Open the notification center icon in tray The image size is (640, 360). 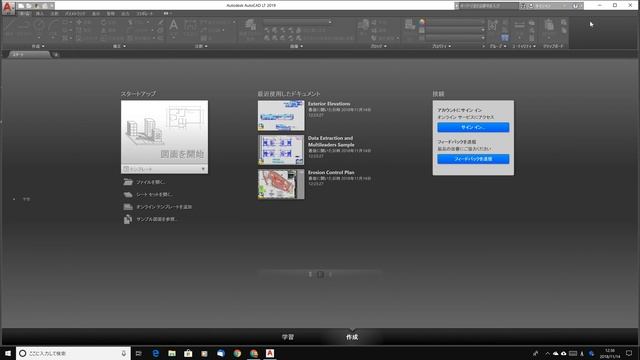click(629, 353)
